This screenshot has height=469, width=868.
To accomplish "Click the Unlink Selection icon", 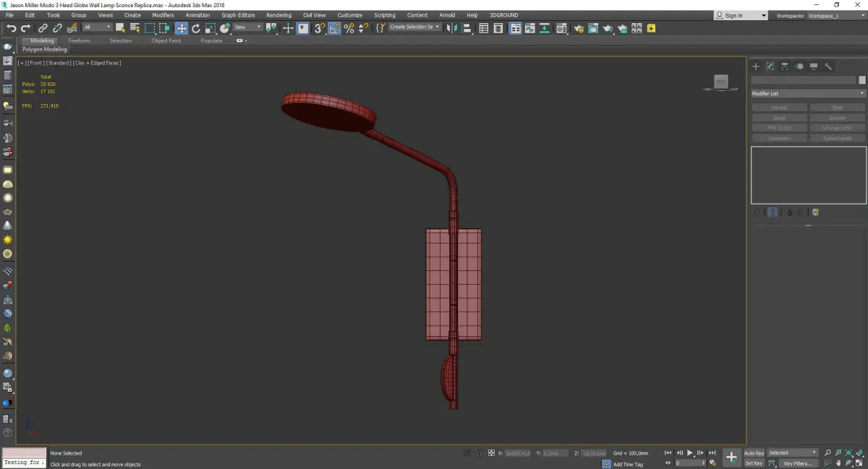I will [x=57, y=28].
